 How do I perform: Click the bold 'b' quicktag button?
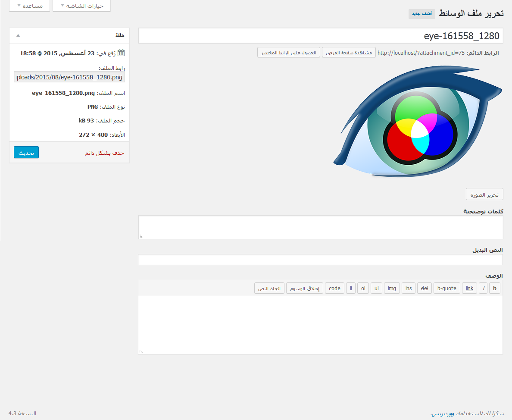pos(495,288)
